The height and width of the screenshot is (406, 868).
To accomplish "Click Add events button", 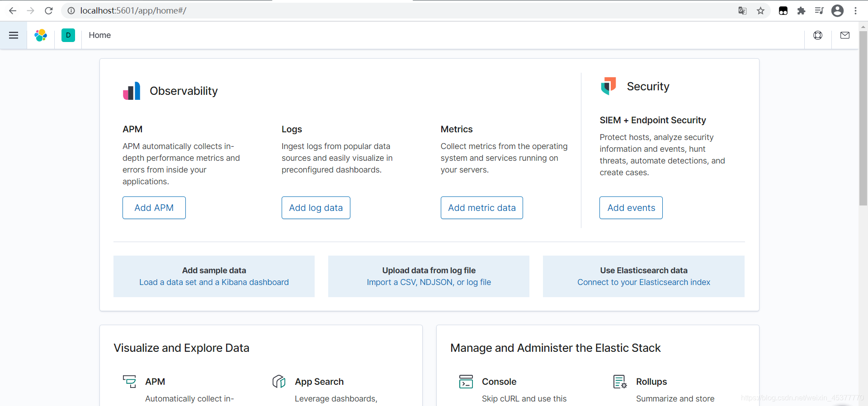I will (631, 208).
